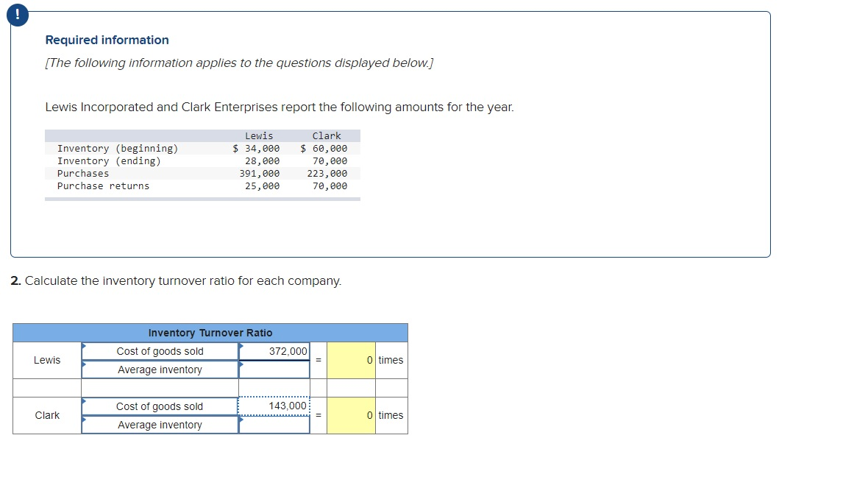Select the Inventory Turnover Ratio header bar

click(210, 333)
